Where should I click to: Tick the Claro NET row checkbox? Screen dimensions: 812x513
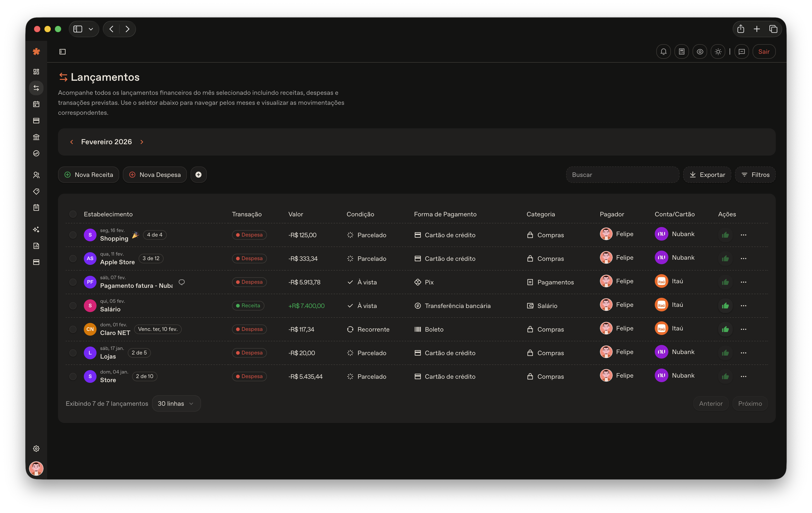point(73,329)
